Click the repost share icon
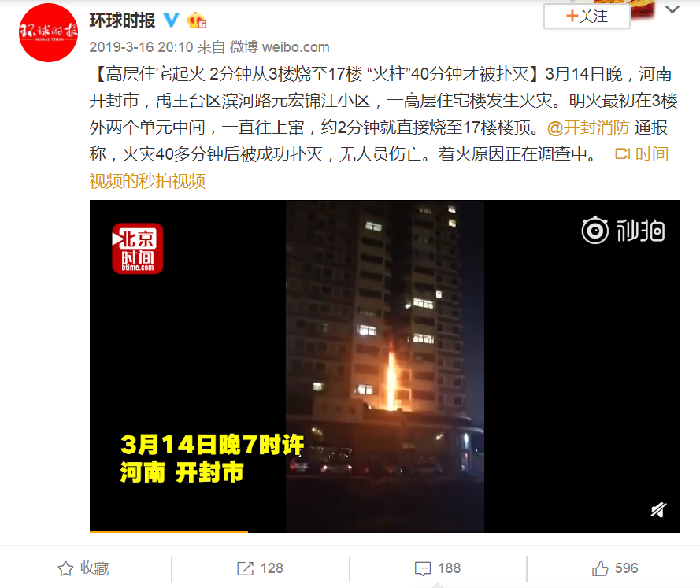700x588 pixels. point(245,568)
